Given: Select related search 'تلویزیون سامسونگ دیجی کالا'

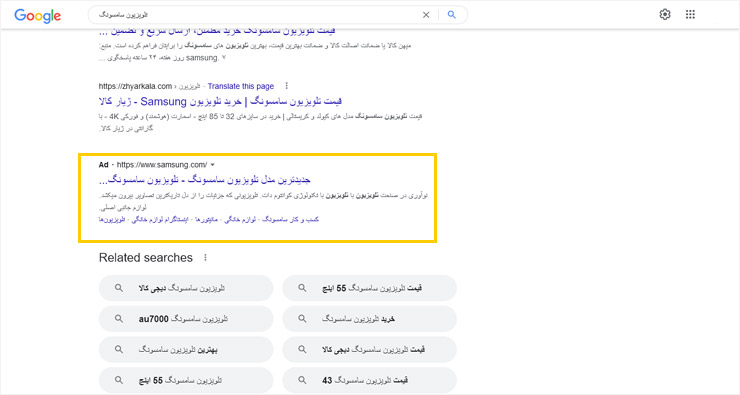Looking at the screenshot, I should pos(186,288).
